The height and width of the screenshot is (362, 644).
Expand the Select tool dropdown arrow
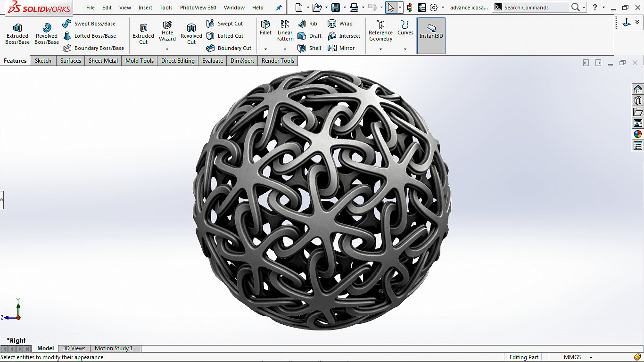click(400, 8)
